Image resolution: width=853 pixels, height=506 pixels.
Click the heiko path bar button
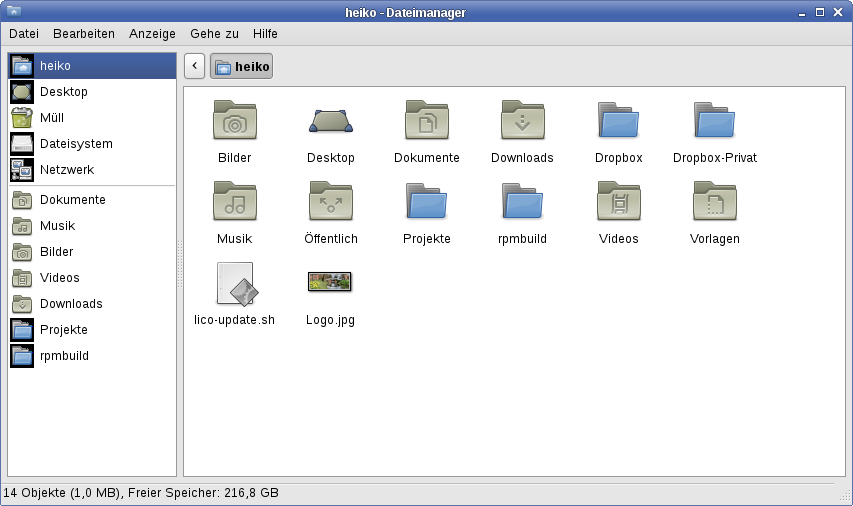coord(241,67)
